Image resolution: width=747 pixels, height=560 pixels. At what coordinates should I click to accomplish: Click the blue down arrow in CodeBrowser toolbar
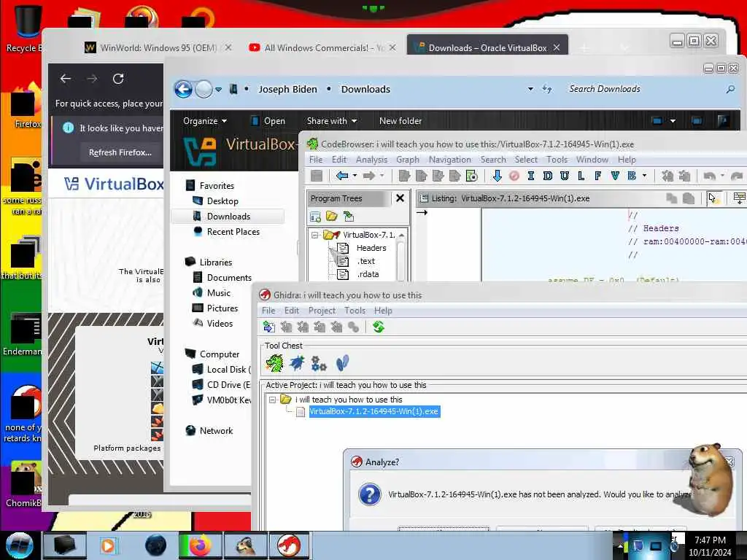point(497,176)
